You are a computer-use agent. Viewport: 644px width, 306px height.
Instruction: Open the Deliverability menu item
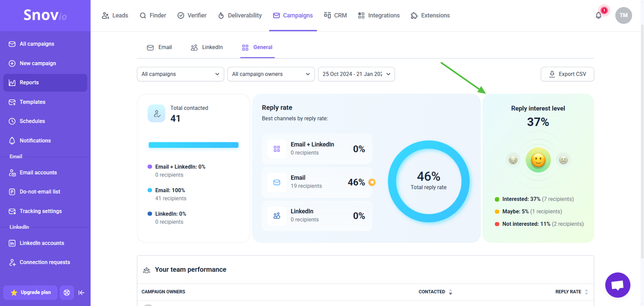[x=240, y=16]
